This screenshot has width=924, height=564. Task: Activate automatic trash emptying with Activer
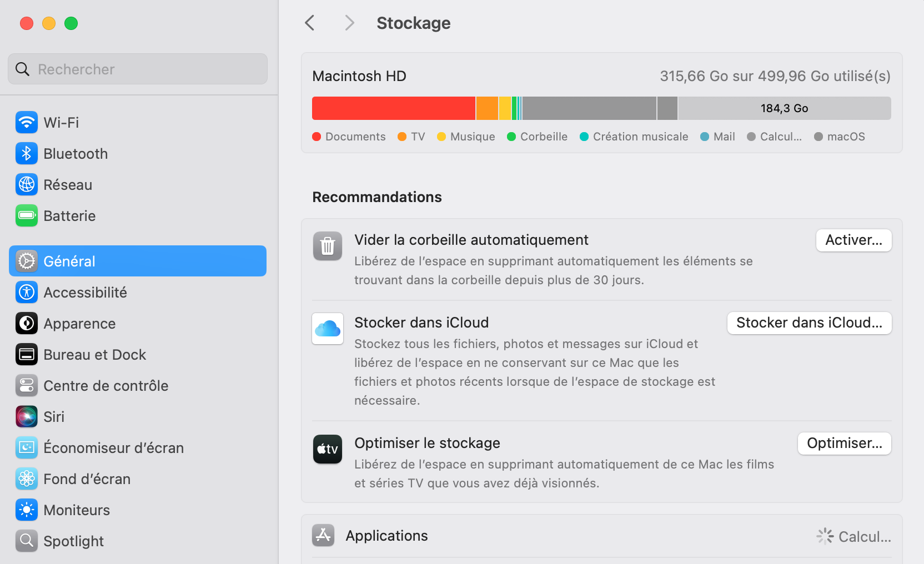[x=854, y=240]
